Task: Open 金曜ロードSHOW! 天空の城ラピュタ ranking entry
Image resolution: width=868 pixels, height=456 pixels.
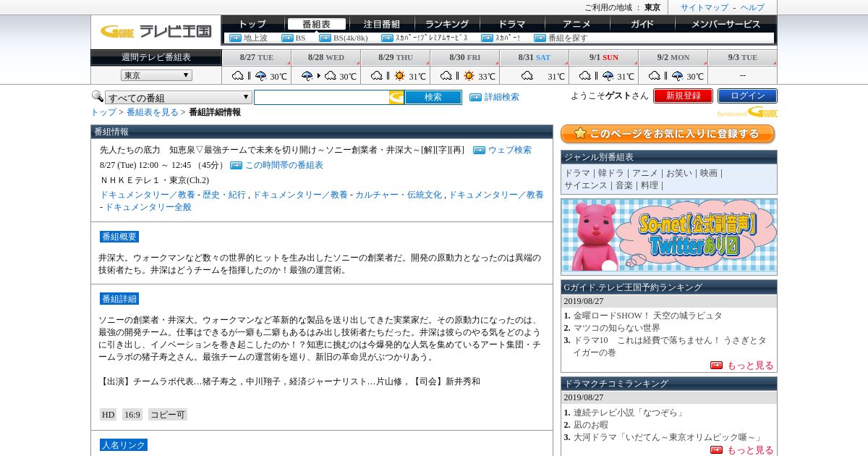Action: [x=648, y=316]
